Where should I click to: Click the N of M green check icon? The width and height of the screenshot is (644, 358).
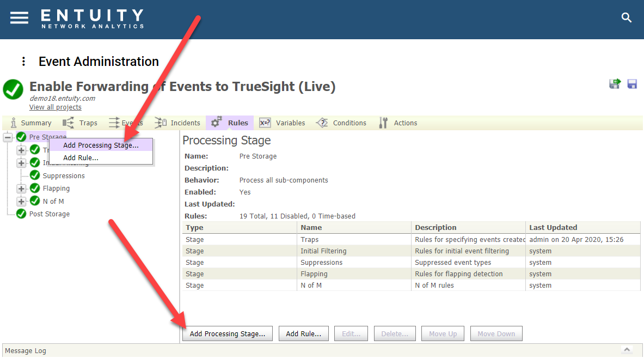click(x=35, y=201)
